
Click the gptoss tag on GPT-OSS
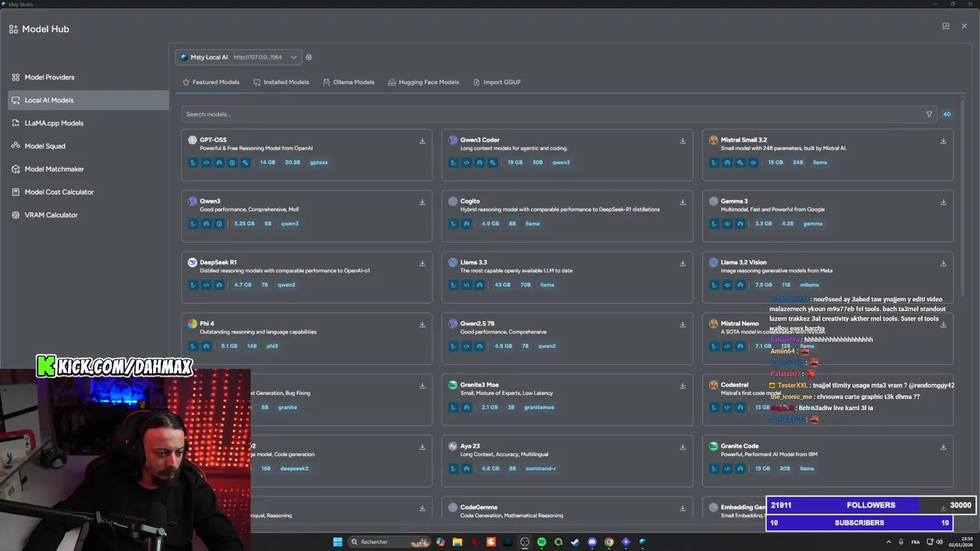pos(318,162)
